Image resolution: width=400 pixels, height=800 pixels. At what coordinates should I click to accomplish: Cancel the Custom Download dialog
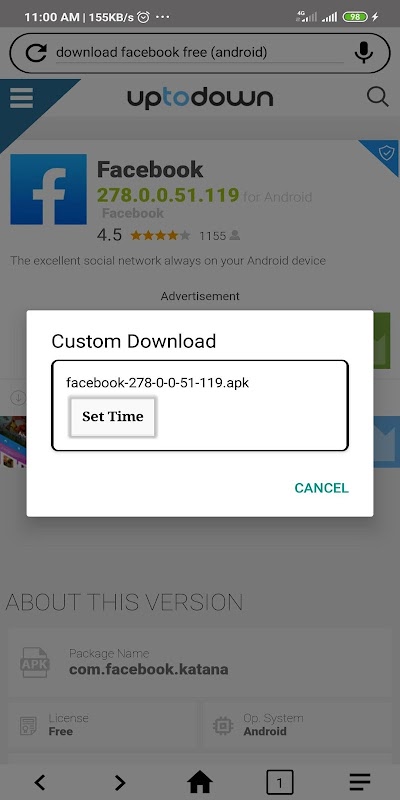(x=321, y=488)
